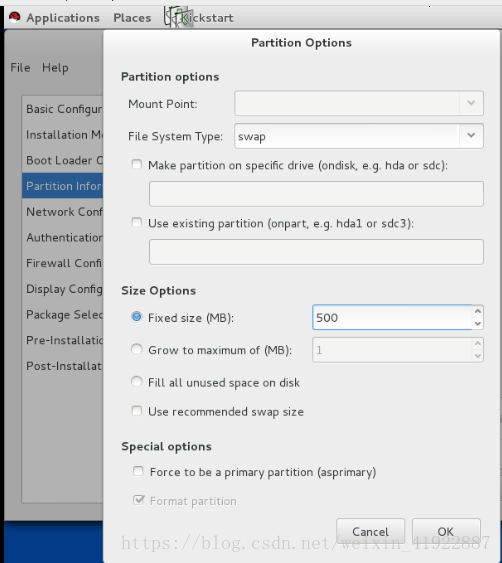Select Display Configuration in sidebar
The image size is (502, 563).
click(62, 289)
